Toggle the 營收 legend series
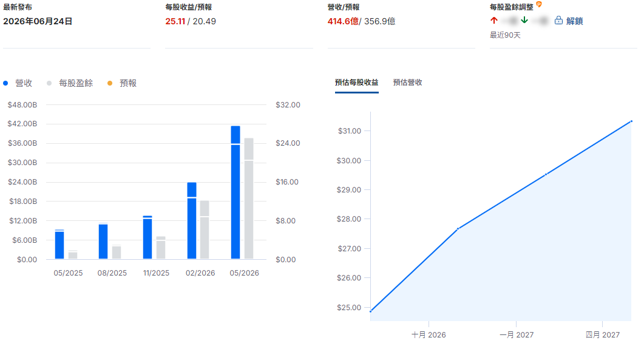 click(x=18, y=83)
